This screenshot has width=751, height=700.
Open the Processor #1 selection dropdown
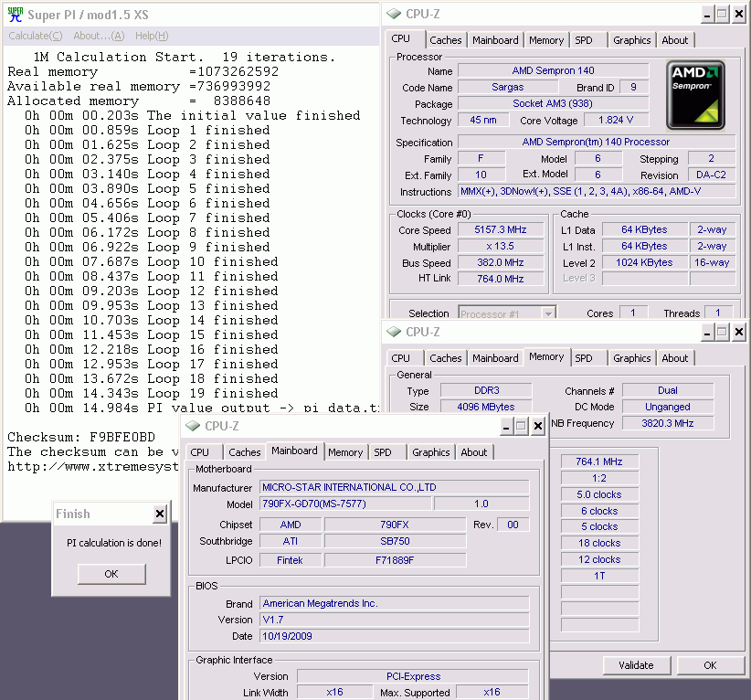click(x=548, y=313)
